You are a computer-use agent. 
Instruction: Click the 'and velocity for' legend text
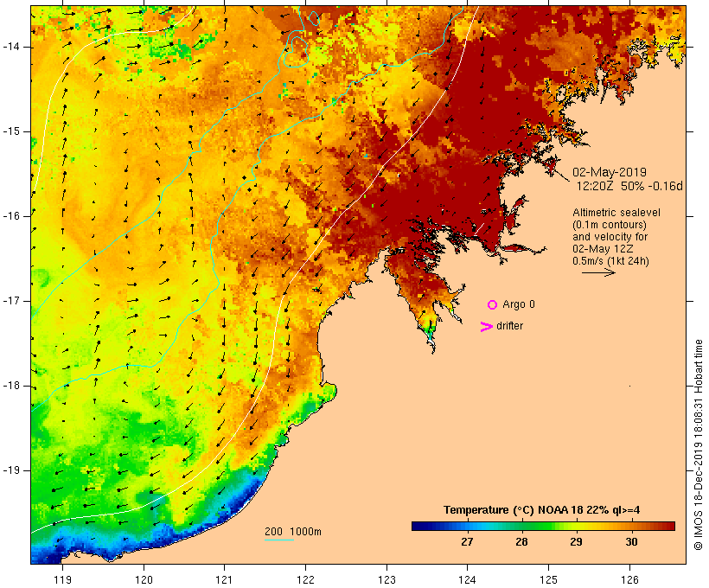click(610, 237)
